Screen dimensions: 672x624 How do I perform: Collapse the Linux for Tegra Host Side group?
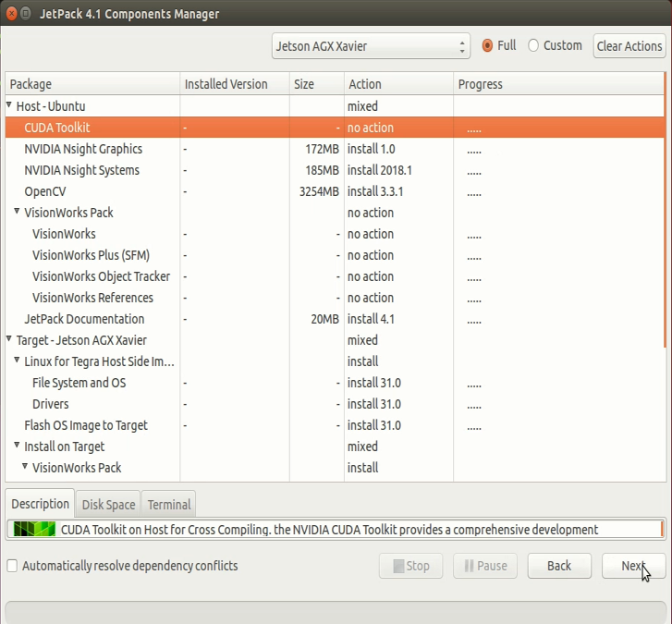click(18, 361)
